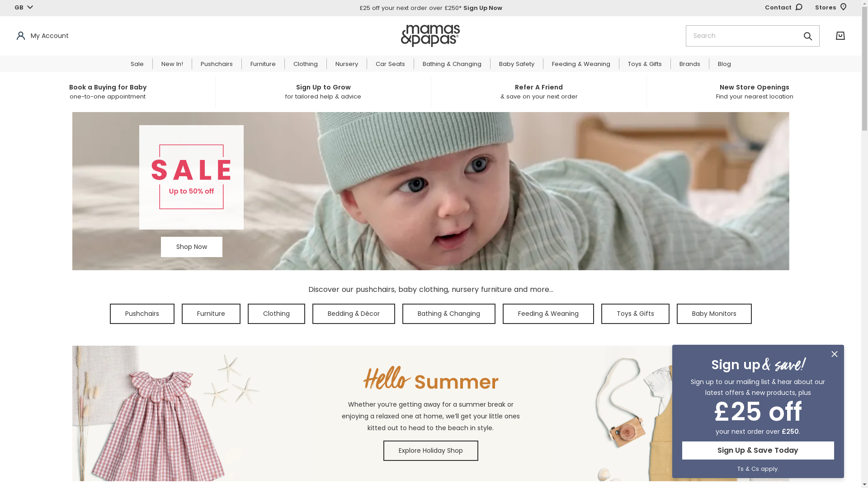
Task: Click the Baby Monitors category button
Action: coord(714,314)
